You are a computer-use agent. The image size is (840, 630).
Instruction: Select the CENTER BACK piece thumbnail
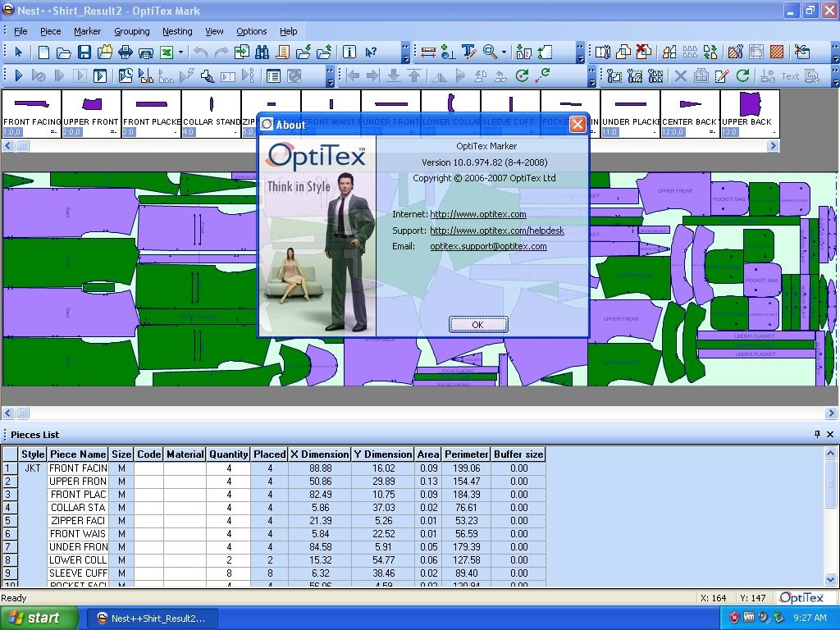[x=689, y=113]
